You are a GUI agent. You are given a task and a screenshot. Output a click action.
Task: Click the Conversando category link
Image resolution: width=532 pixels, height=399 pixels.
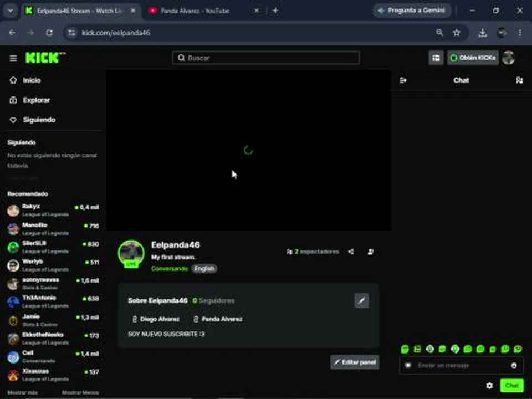[x=170, y=269]
